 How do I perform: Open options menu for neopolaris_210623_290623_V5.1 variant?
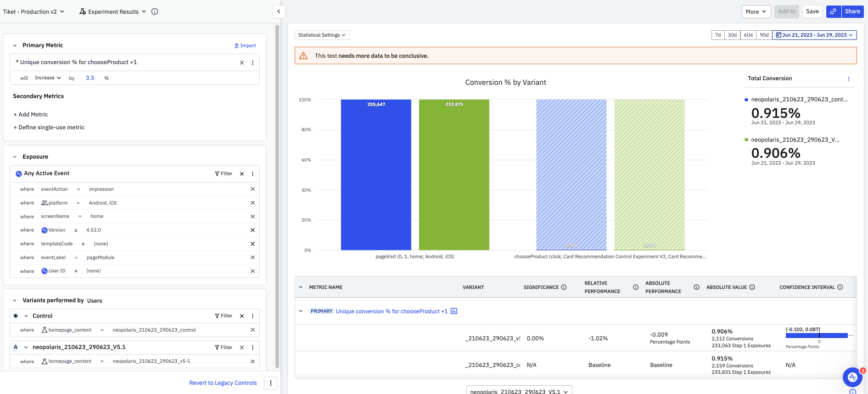[x=252, y=348]
